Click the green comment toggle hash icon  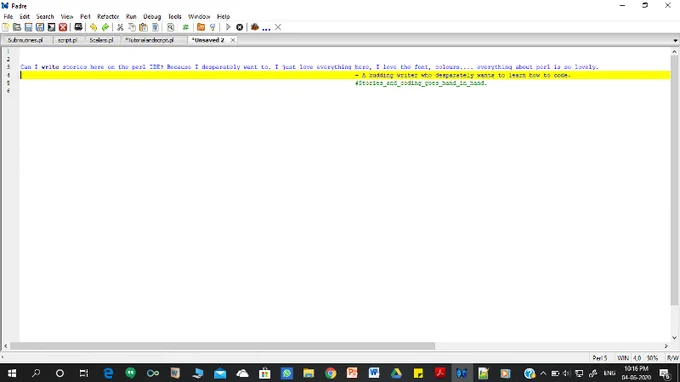(x=186, y=27)
